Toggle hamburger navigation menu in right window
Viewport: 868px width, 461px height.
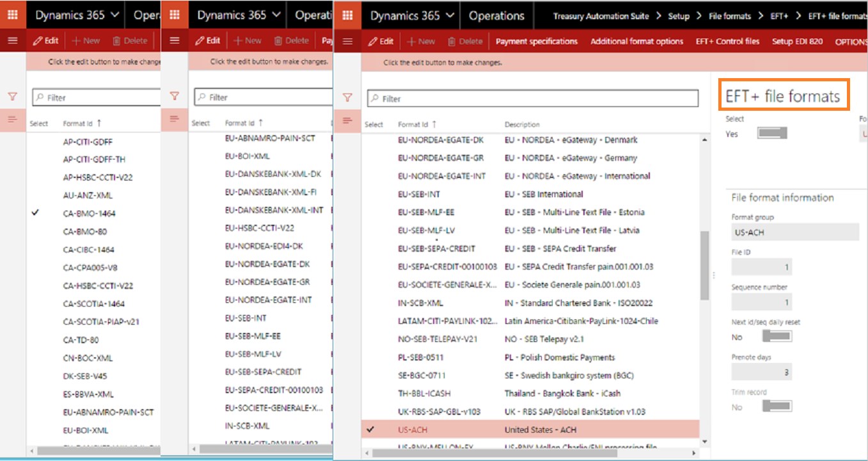point(347,41)
